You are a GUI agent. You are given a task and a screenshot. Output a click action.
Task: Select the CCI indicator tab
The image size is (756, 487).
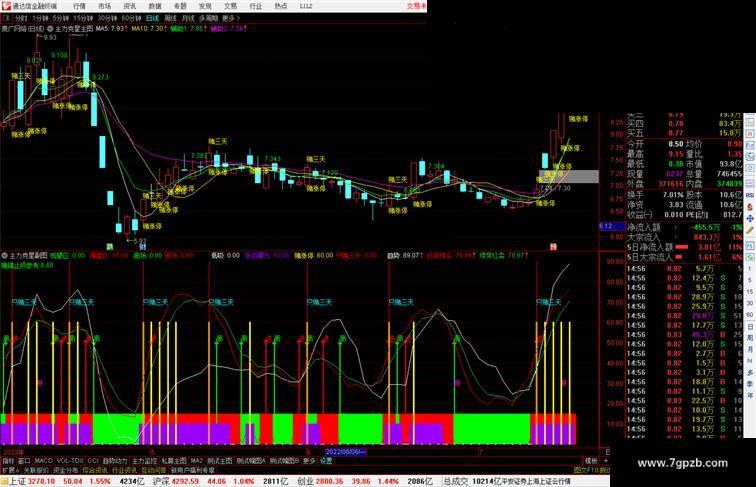[x=93, y=461]
